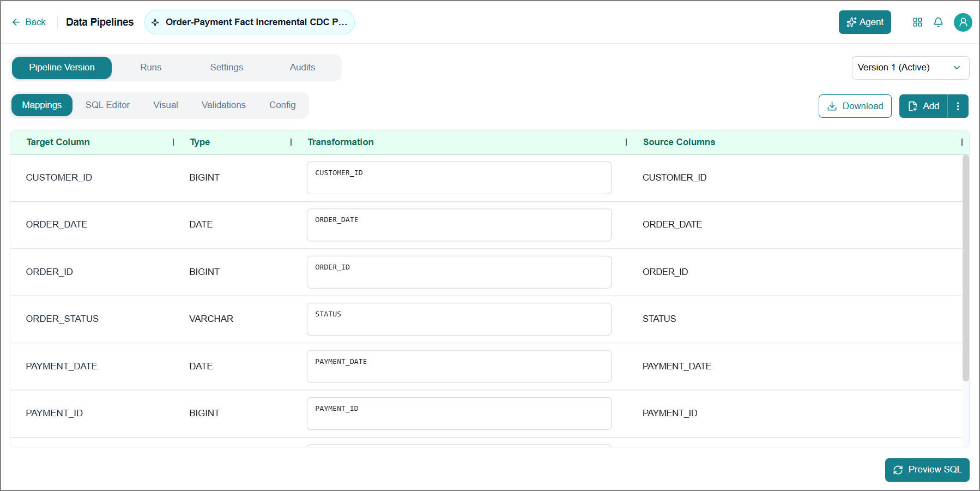The image size is (980, 491).
Task: Open the Order-Payment Fact Incremental CDC pipeline chip
Action: tap(250, 22)
